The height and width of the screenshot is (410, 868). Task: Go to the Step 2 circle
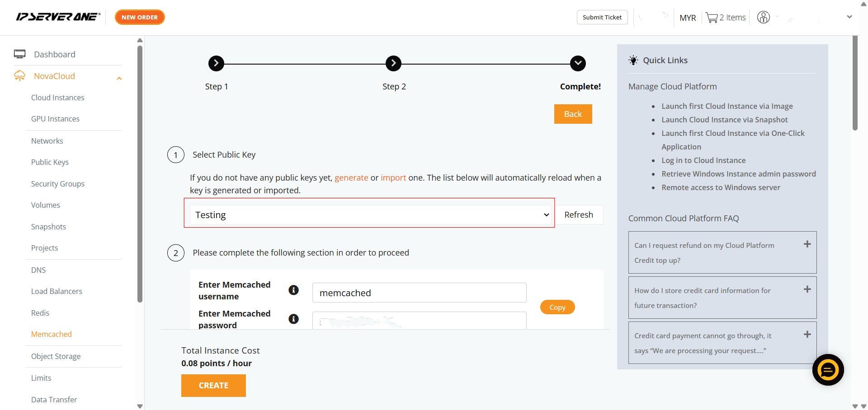(x=393, y=64)
